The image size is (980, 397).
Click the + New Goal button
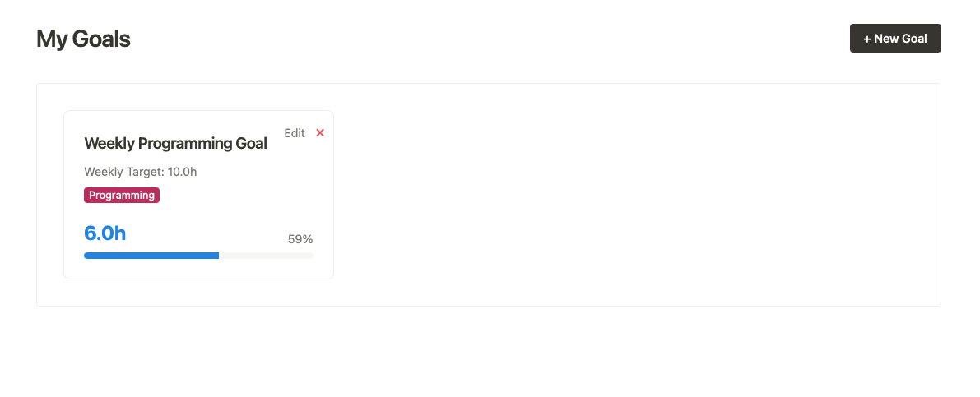[894, 39]
